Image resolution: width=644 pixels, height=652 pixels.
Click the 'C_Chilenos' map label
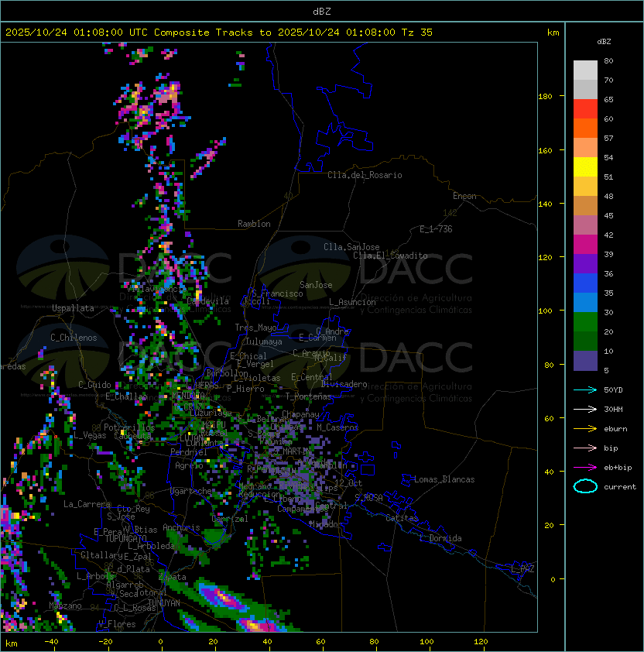(74, 338)
